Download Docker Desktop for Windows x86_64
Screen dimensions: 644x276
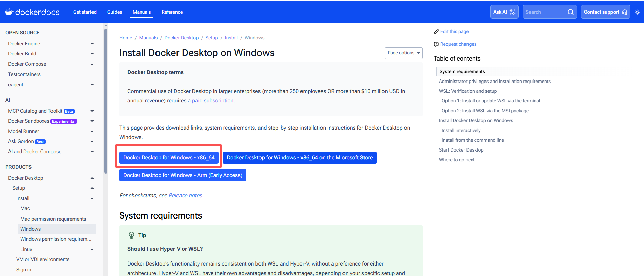pyautogui.click(x=169, y=158)
